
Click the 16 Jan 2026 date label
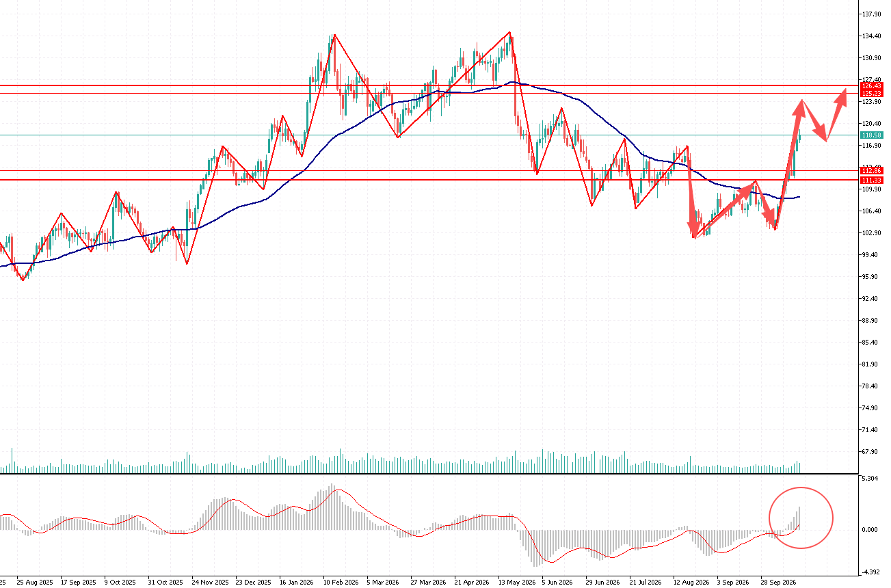point(297,583)
